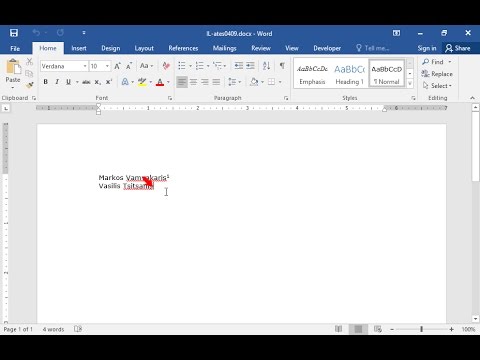Switch to the Insert tab
This screenshot has width=480, height=360.
pyautogui.click(x=79, y=48)
